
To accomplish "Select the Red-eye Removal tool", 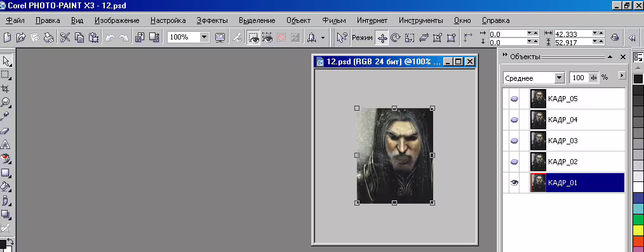I will (6, 158).
